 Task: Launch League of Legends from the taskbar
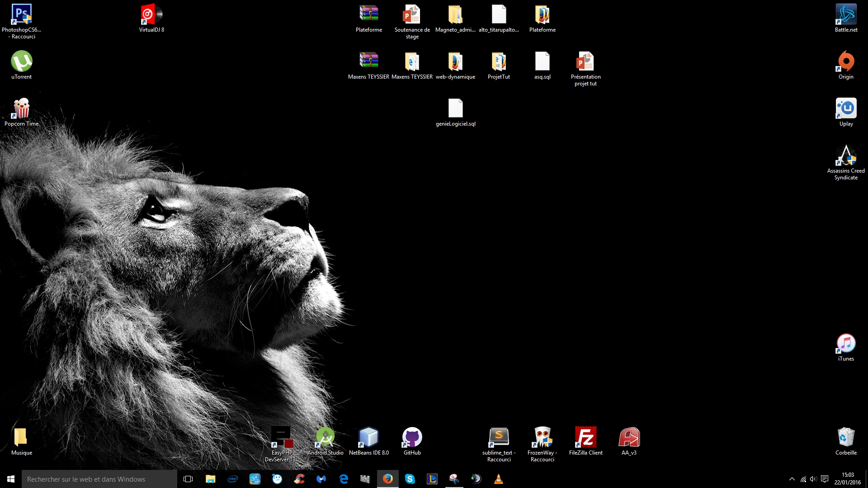tap(432, 479)
